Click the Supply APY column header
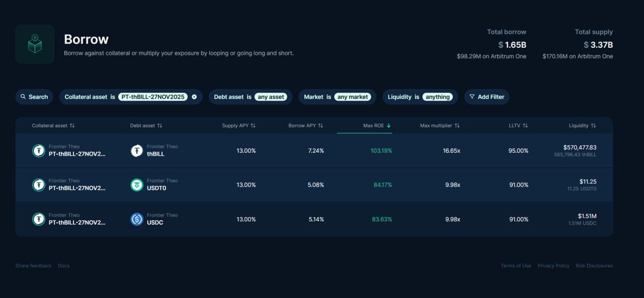The image size is (644, 298). click(x=239, y=125)
